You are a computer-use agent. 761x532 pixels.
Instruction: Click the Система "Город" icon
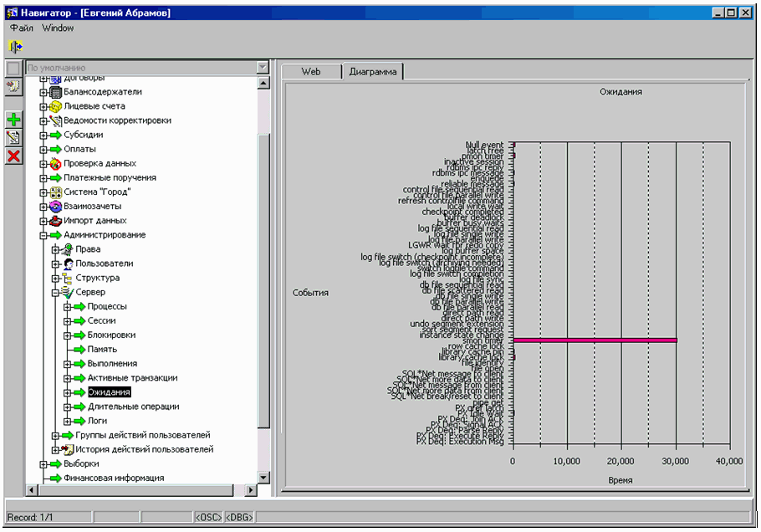tap(56, 192)
